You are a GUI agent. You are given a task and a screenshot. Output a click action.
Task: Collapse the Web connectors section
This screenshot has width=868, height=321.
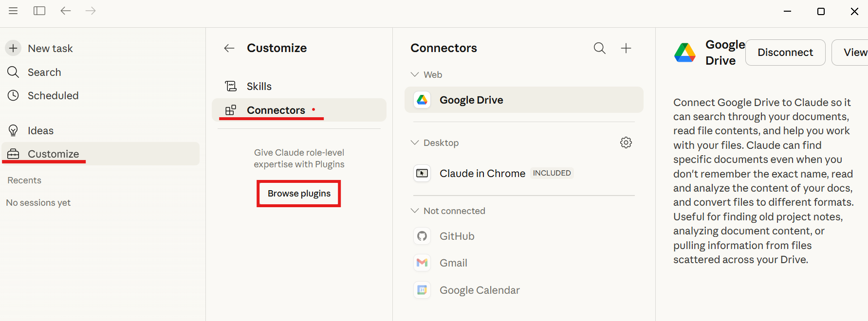pos(414,74)
